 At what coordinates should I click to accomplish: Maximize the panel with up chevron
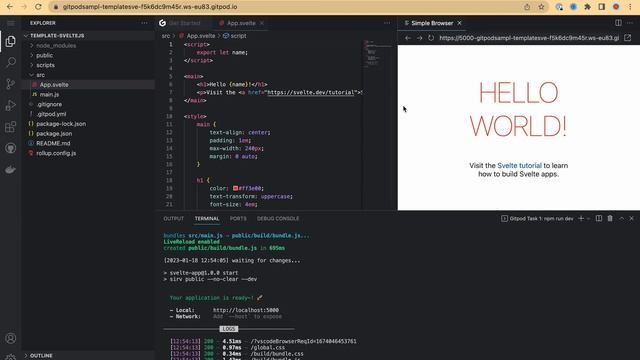pos(622,219)
